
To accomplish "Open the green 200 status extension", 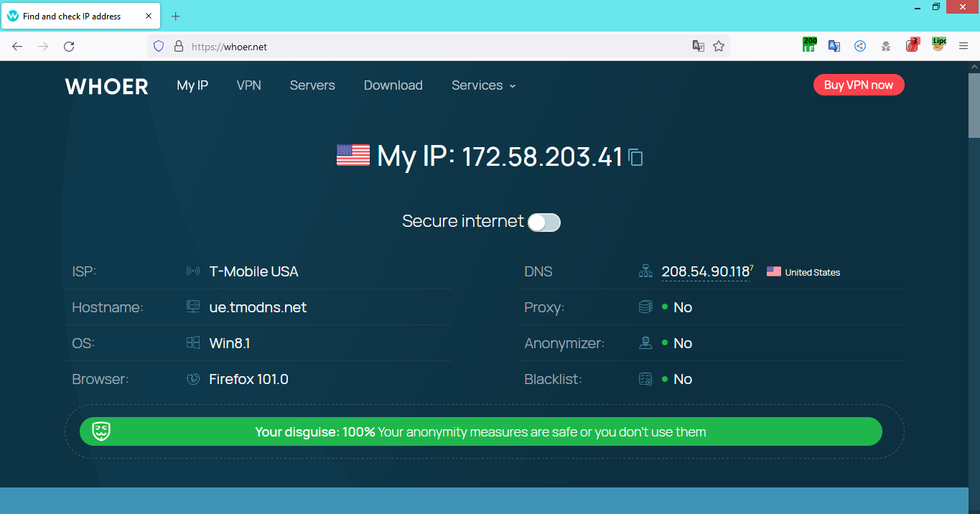I will [809, 45].
